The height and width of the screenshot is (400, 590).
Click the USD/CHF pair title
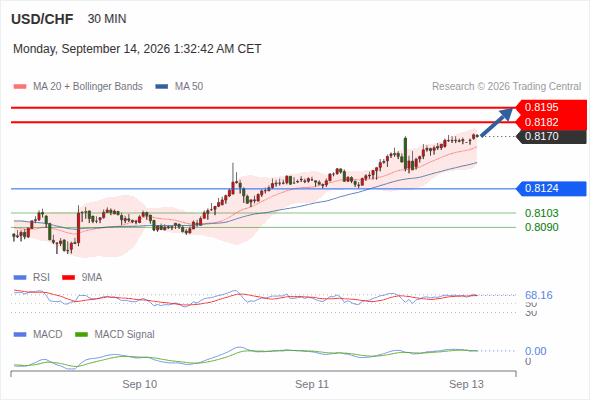(x=42, y=19)
